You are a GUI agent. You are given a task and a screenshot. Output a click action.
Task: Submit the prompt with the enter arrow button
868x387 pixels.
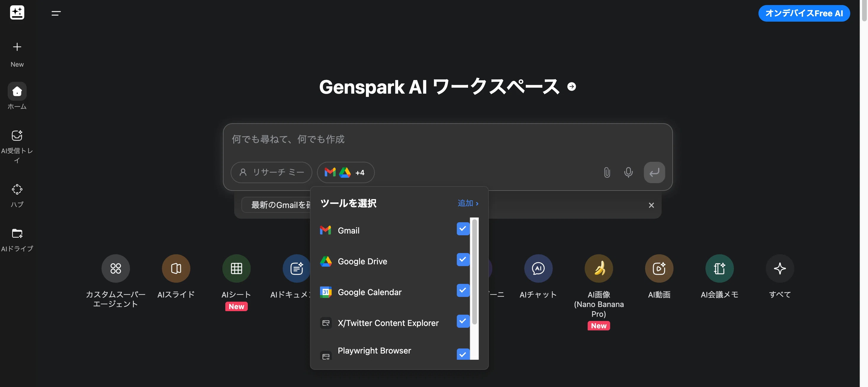click(x=654, y=172)
